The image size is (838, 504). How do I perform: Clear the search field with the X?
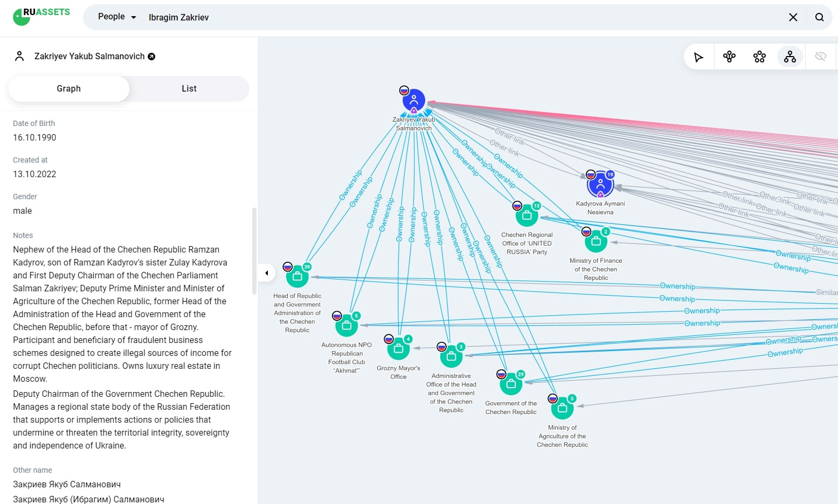tap(793, 17)
